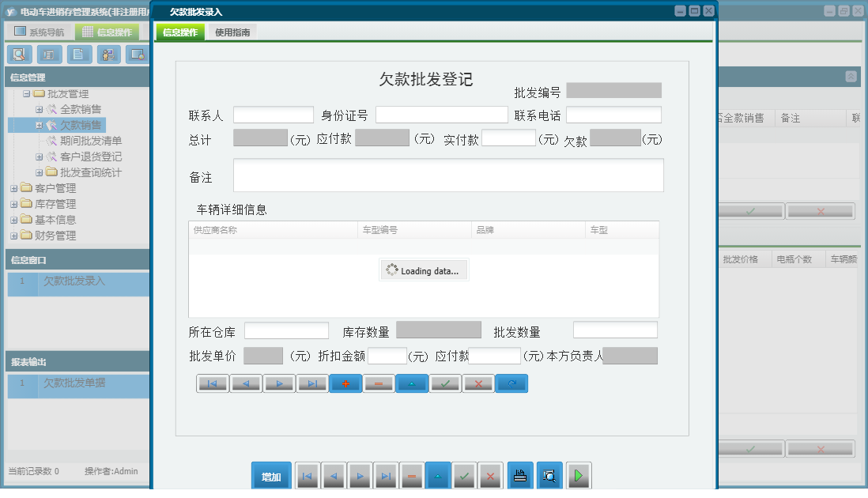Click the search icon in the left toolbar
The image size is (868, 498).
(x=20, y=55)
